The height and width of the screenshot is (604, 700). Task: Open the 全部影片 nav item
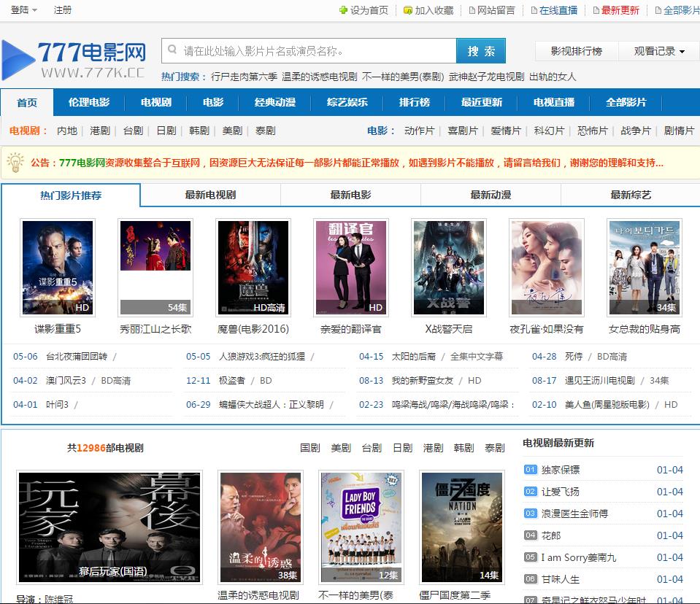point(626,102)
